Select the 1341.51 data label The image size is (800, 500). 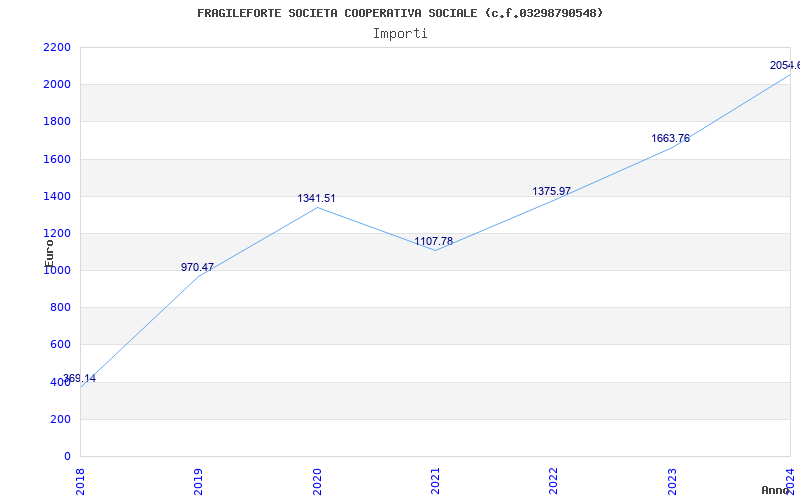click(317, 198)
